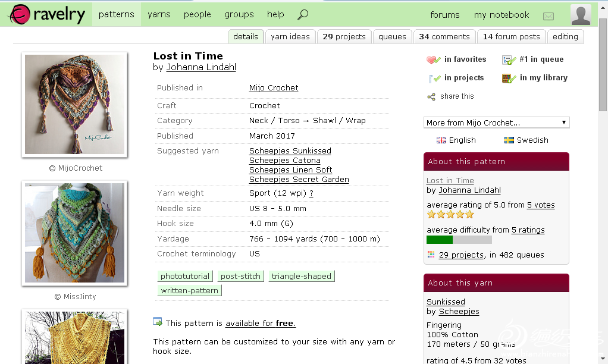608x364 pixels.
Task: Open the help menu
Action: [x=275, y=14]
